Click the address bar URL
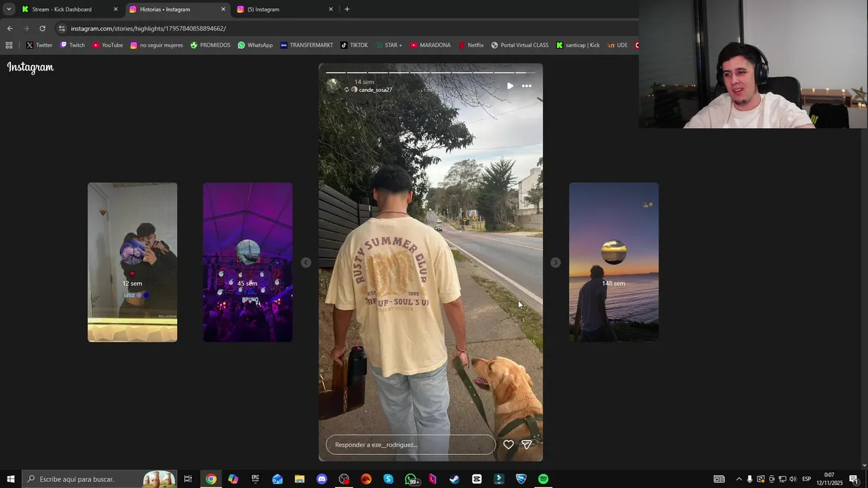 149,28
